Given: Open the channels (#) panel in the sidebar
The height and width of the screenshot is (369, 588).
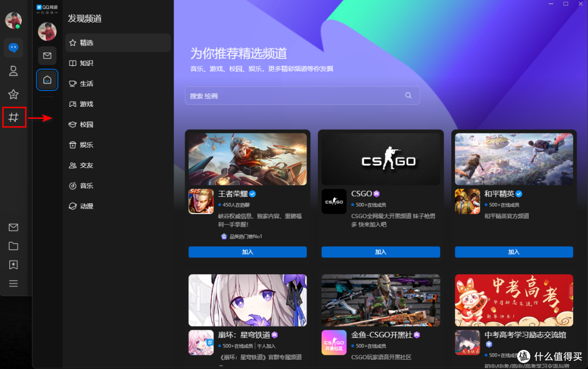Looking at the screenshot, I should pos(13,117).
